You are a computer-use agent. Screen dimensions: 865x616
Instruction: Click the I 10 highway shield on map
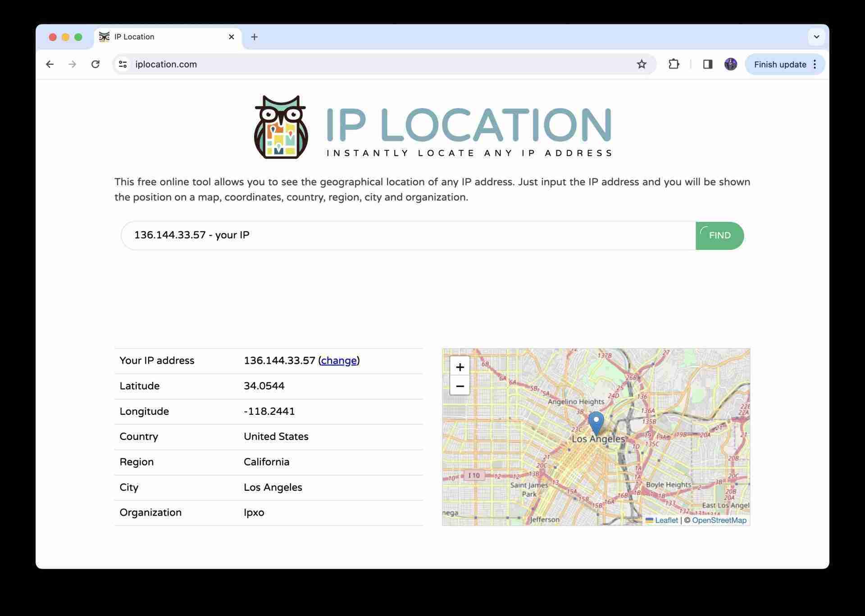474,476
